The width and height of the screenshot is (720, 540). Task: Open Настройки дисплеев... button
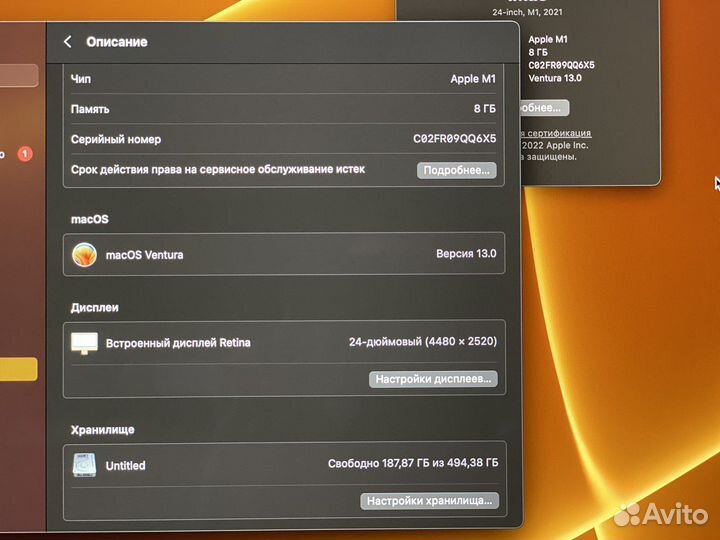(433, 379)
